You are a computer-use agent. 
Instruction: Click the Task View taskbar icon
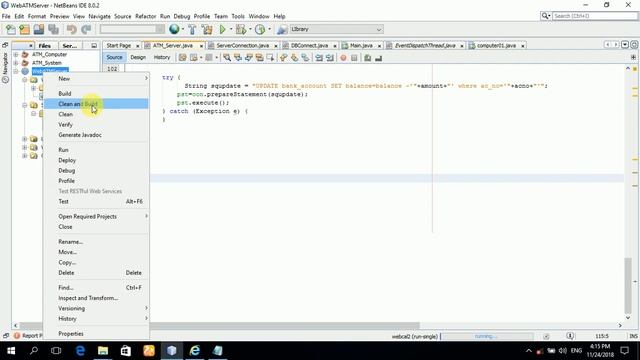pyautogui.click(x=56, y=351)
